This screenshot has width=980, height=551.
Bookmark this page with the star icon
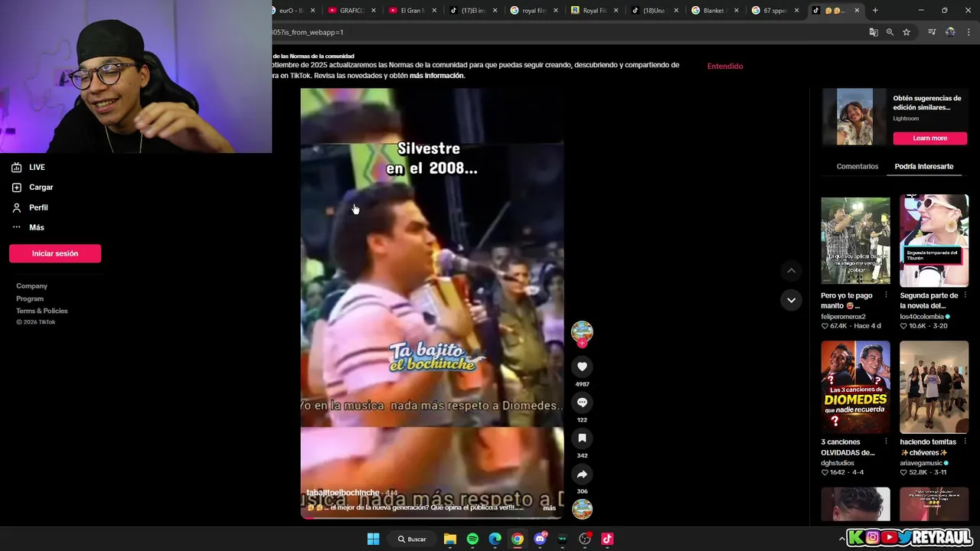pyautogui.click(x=906, y=32)
